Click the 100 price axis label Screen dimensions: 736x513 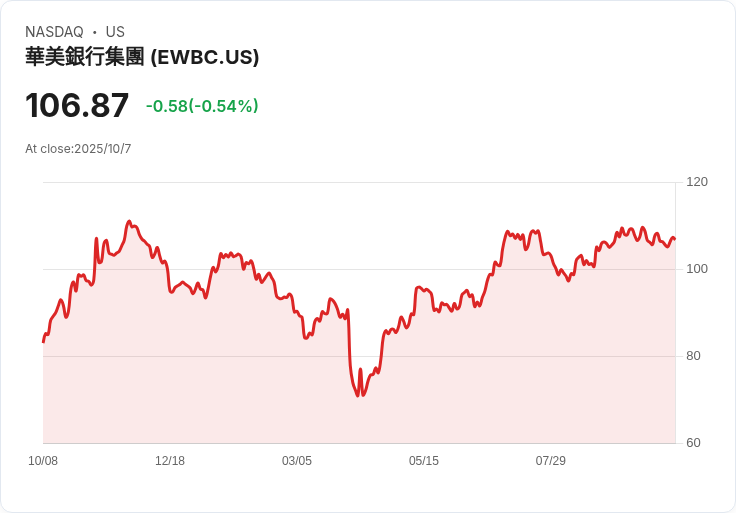point(697,269)
